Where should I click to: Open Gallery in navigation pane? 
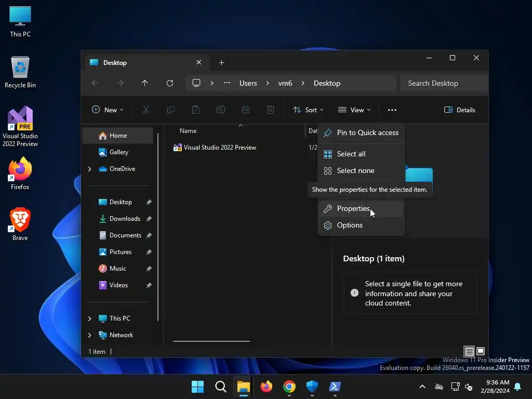point(118,152)
